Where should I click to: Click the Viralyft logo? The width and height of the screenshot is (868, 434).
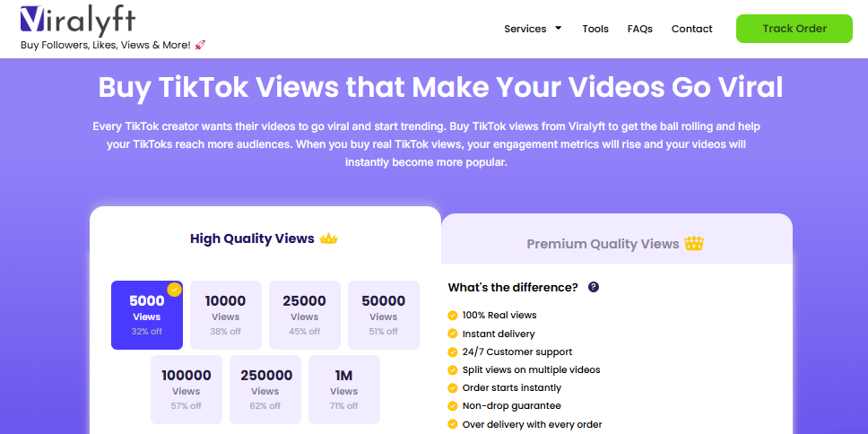[77, 22]
